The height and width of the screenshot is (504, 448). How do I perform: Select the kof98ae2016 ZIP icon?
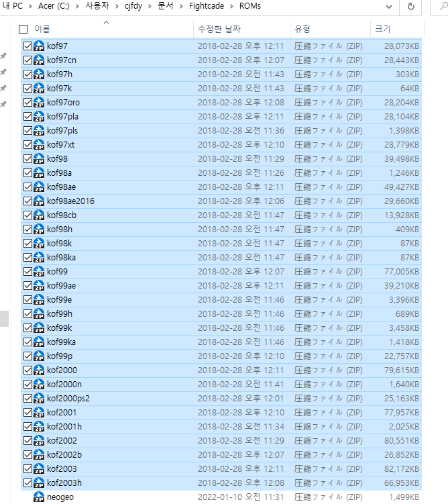click(x=39, y=201)
